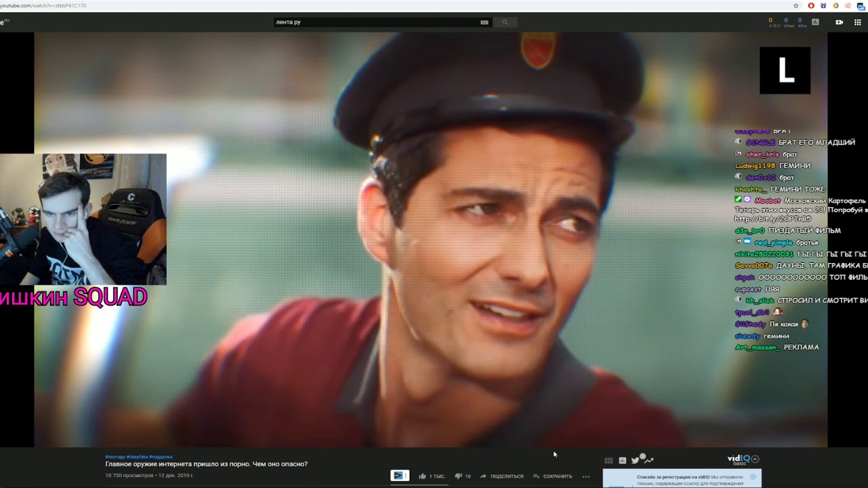Click the 10 730 просмотров view count
Viewport: 868px width, 488px height.
(130, 476)
